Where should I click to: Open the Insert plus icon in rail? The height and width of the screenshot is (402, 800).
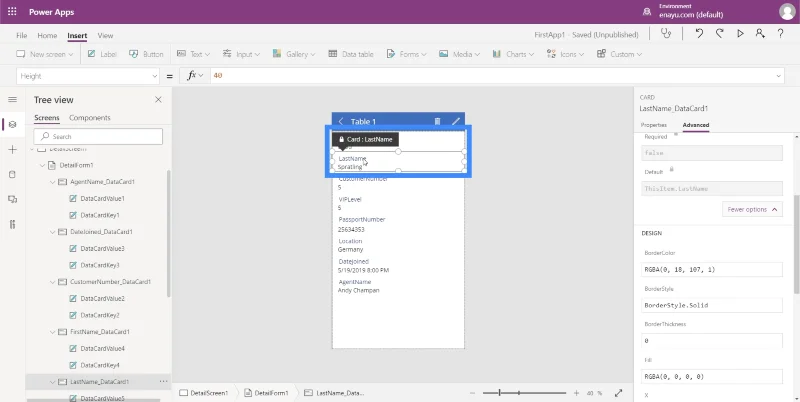pos(13,149)
